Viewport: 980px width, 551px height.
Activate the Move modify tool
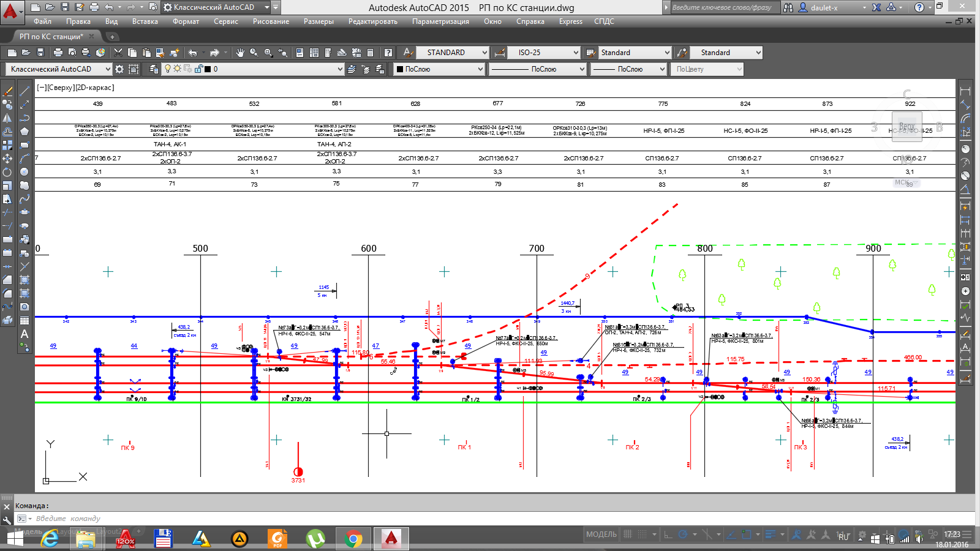coord(7,159)
